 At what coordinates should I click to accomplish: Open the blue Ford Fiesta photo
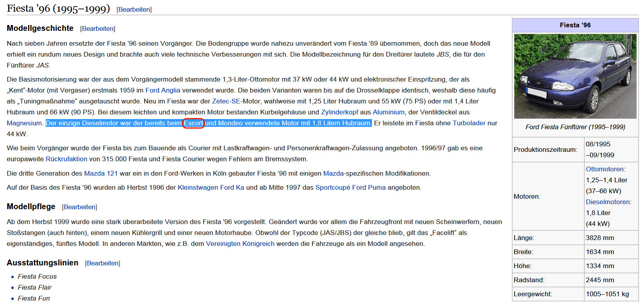[575, 76]
